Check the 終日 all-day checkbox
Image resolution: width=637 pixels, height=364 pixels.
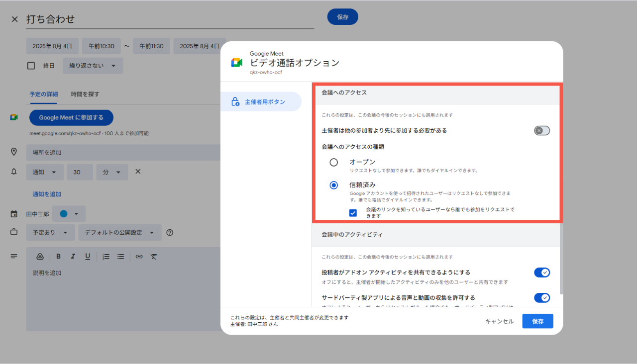31,66
